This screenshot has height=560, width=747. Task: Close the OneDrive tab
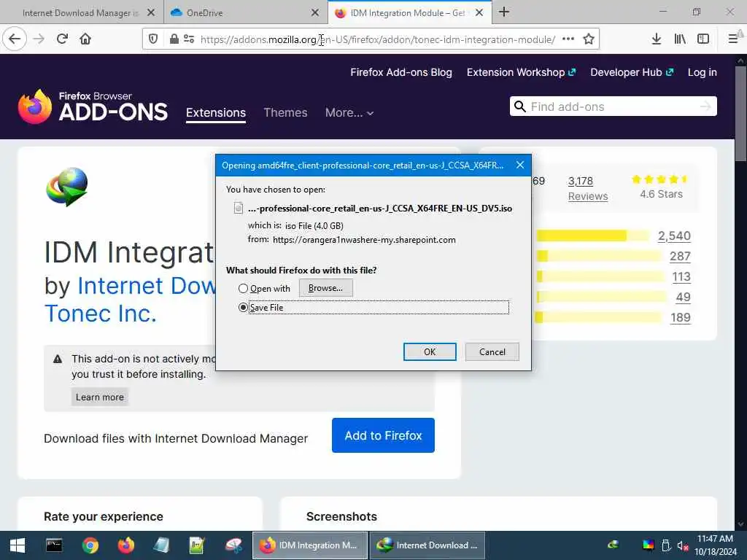click(x=315, y=13)
